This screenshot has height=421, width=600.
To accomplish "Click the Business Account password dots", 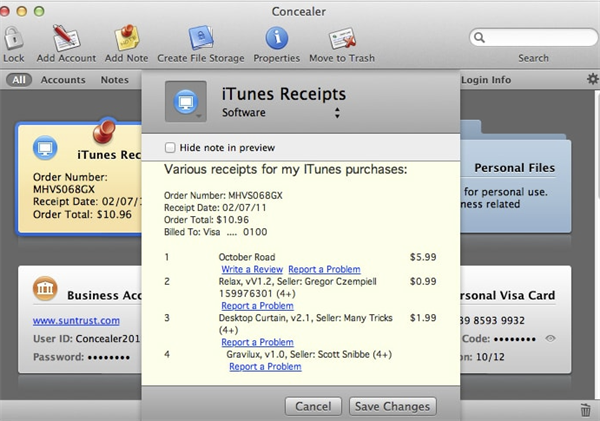I will point(109,357).
